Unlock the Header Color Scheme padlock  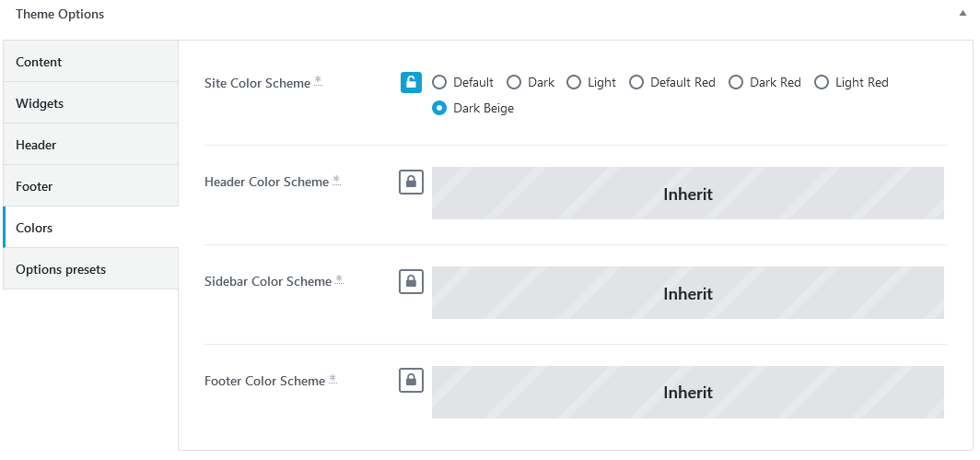tap(411, 183)
